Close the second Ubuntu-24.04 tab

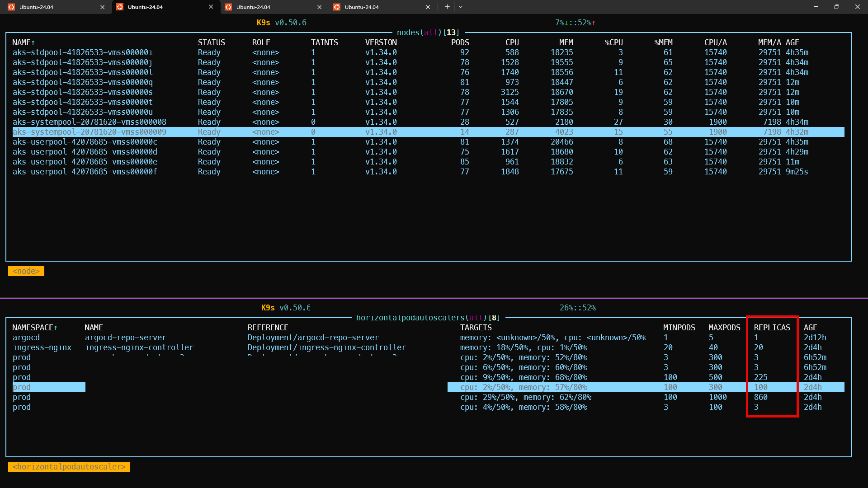coord(211,7)
